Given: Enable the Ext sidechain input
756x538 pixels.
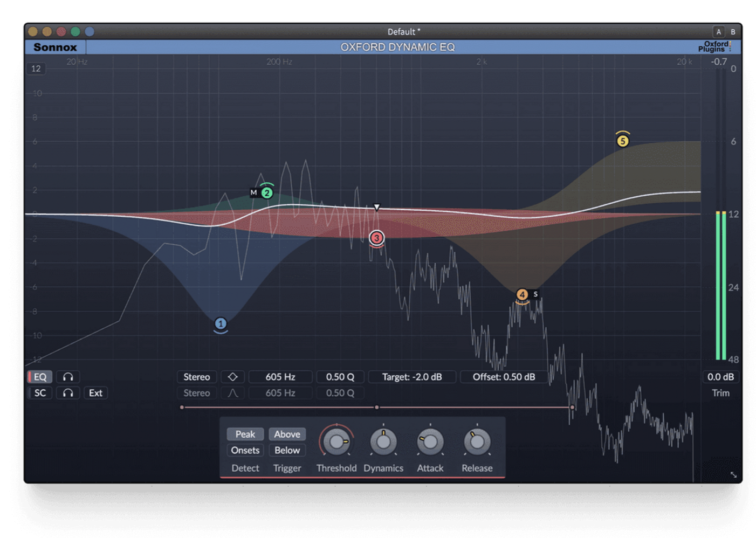Looking at the screenshot, I should (95, 393).
